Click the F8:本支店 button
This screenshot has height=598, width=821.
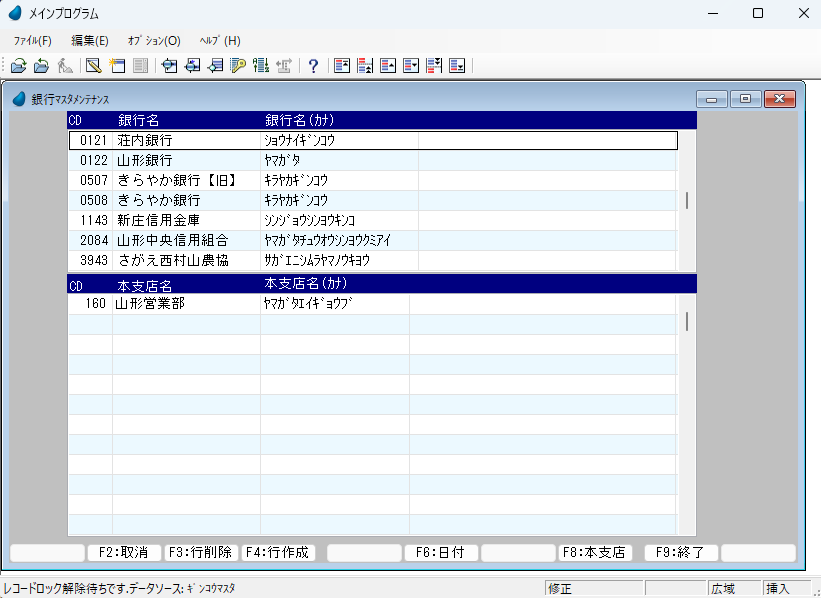[594, 552]
